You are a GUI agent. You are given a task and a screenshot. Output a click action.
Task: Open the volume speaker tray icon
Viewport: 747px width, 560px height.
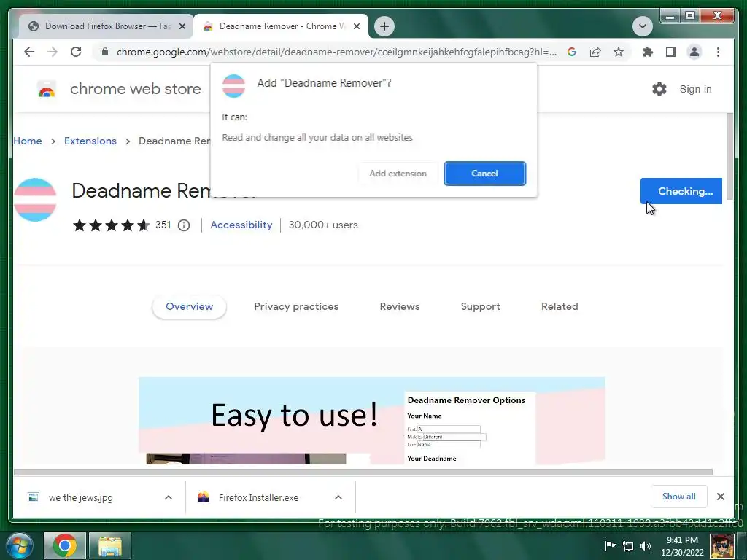click(x=646, y=546)
